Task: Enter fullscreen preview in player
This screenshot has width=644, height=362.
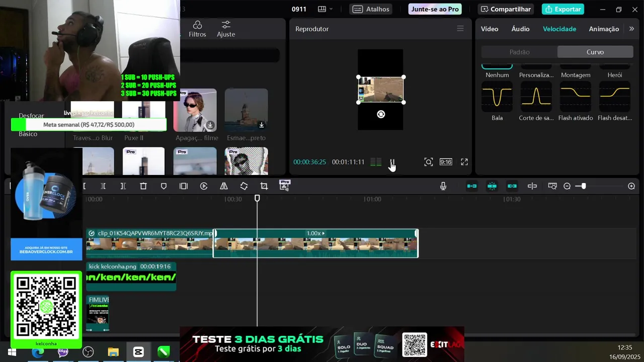Action: [x=464, y=162]
